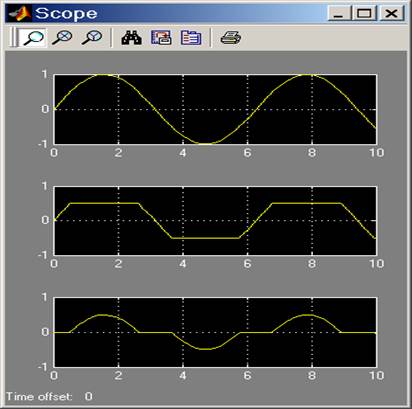Image resolution: width=412 pixels, height=409 pixels.
Task: Select the Zoom Y-axis tool
Action: point(92,37)
